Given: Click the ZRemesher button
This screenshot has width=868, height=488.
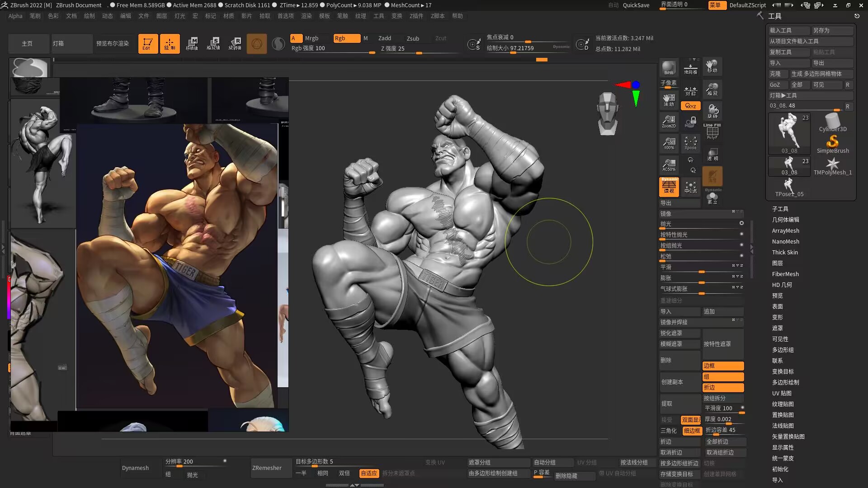Looking at the screenshot, I should 267,468.
